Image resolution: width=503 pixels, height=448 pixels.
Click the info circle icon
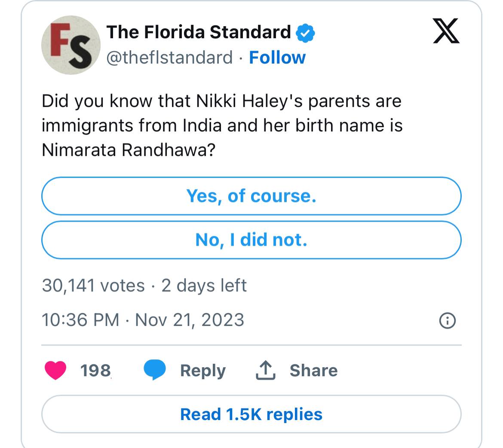447,320
